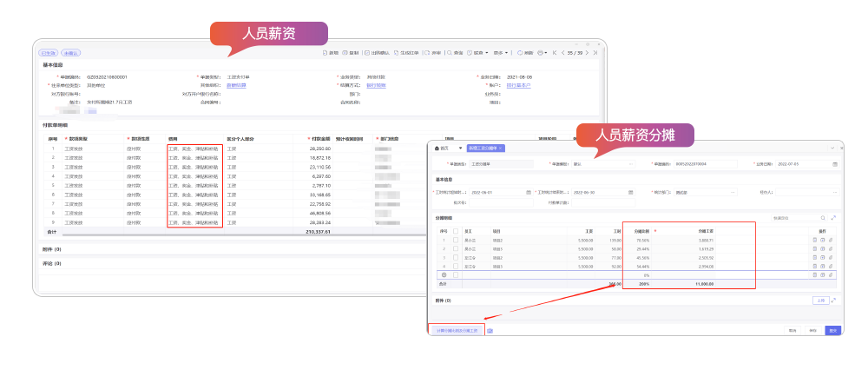
Task: Click the 快速定位 search input field
Action: tap(792, 218)
